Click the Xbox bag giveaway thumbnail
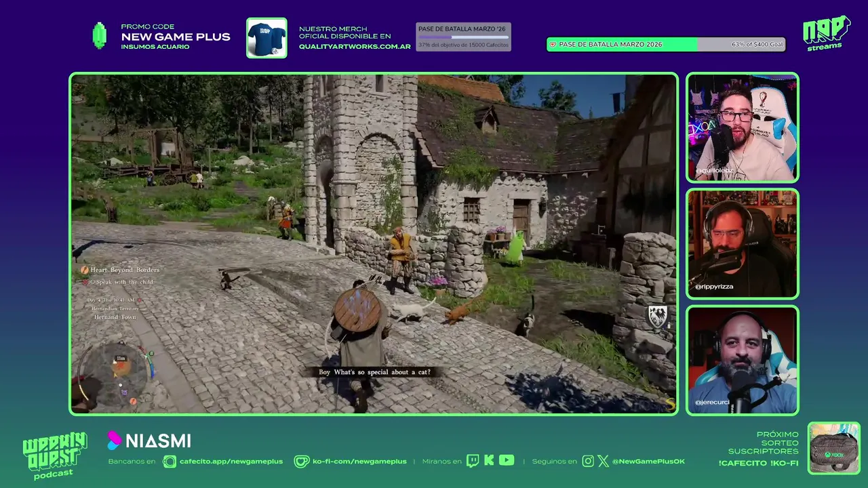868x488 pixels. (x=834, y=448)
